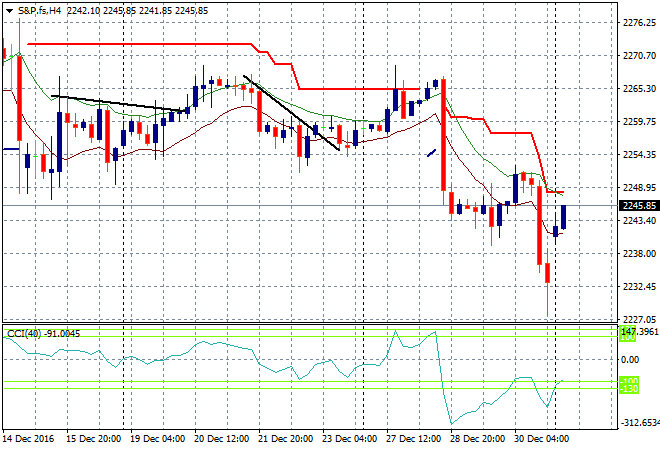Click the 21 Dec 20:00 time label
Screen dimensions: 660x450
[x=285, y=439]
